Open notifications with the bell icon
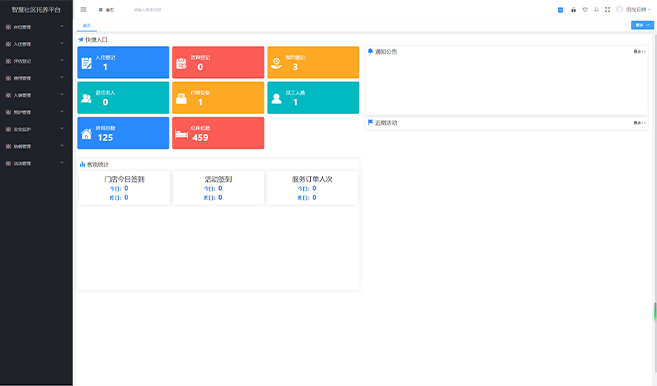657x386 pixels. pyautogui.click(x=596, y=10)
